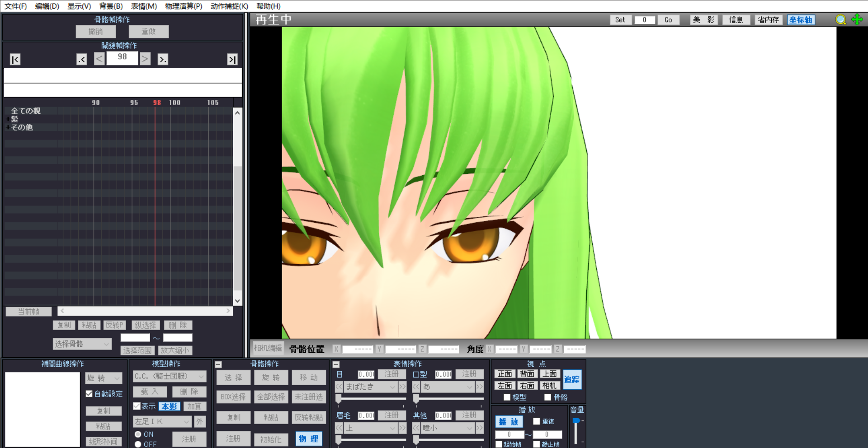Previous mouth morph << beside あ
Screen dimensions: 868x448
coord(416,387)
